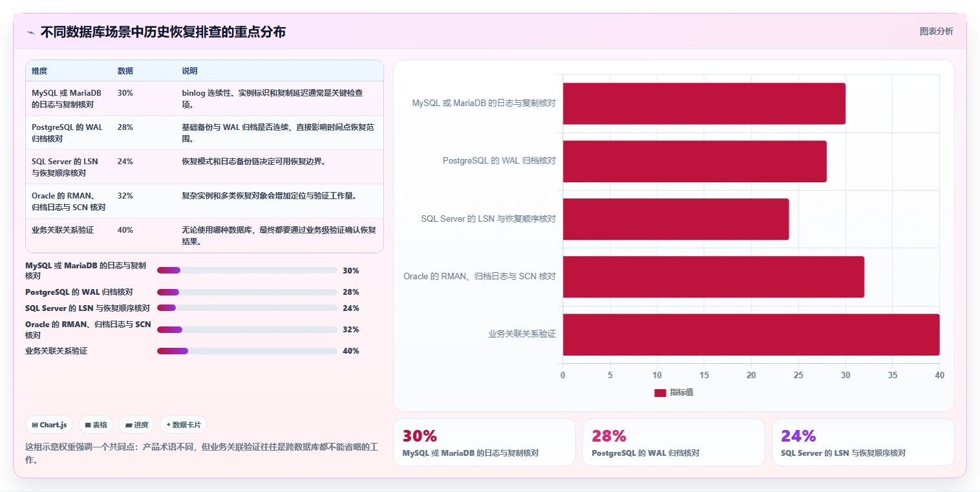Click the title 不同数据库场景中历史恢复排查的重点分布

(163, 32)
